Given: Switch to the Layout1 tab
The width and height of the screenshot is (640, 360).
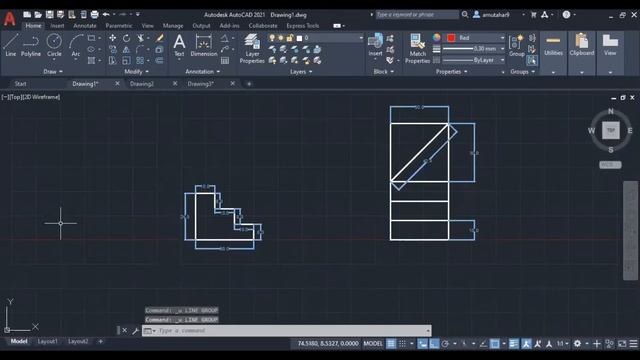Looking at the screenshot, I should (48, 341).
